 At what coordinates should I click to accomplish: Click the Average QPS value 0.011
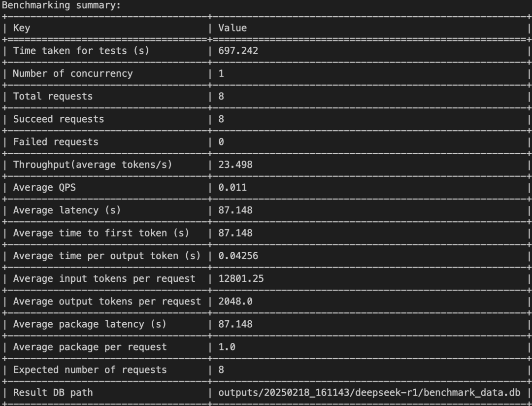pyautogui.click(x=233, y=188)
